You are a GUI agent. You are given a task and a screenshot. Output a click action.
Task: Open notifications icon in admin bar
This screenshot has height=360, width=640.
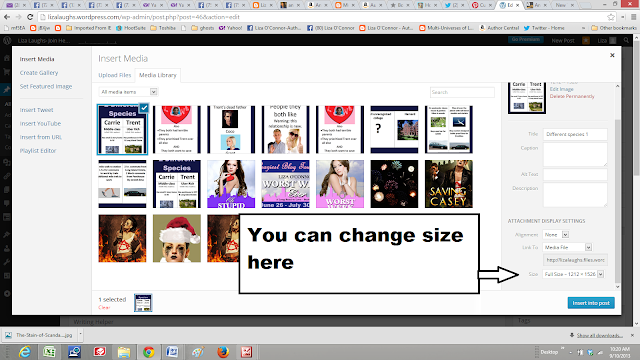[x=586, y=40]
